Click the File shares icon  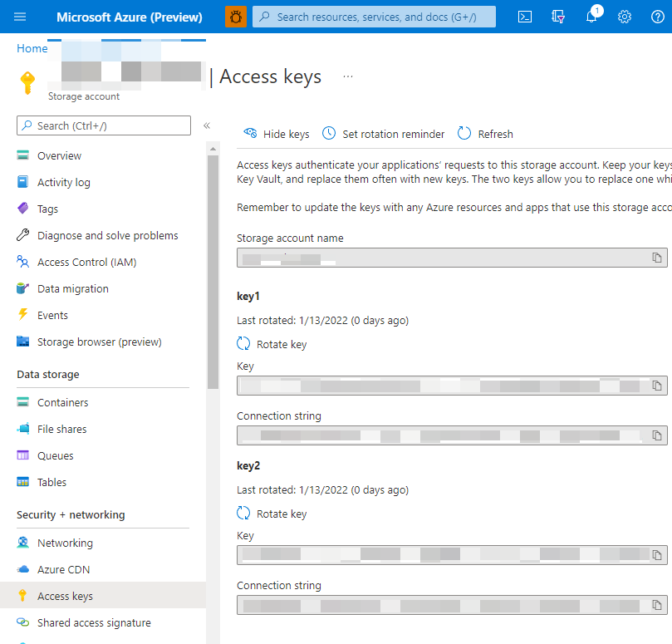[22, 429]
